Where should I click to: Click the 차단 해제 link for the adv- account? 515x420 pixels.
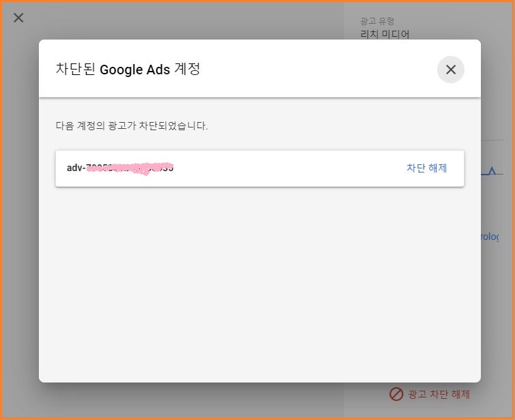[x=426, y=168]
